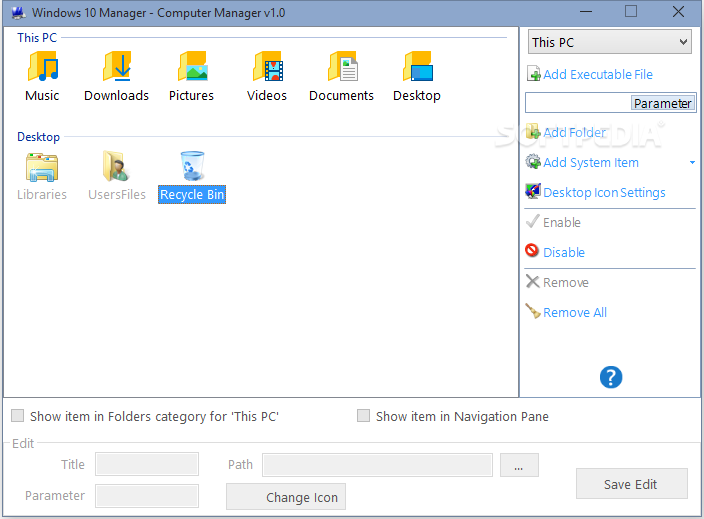Click the Change Icon button
The image size is (704, 519).
click(x=286, y=497)
